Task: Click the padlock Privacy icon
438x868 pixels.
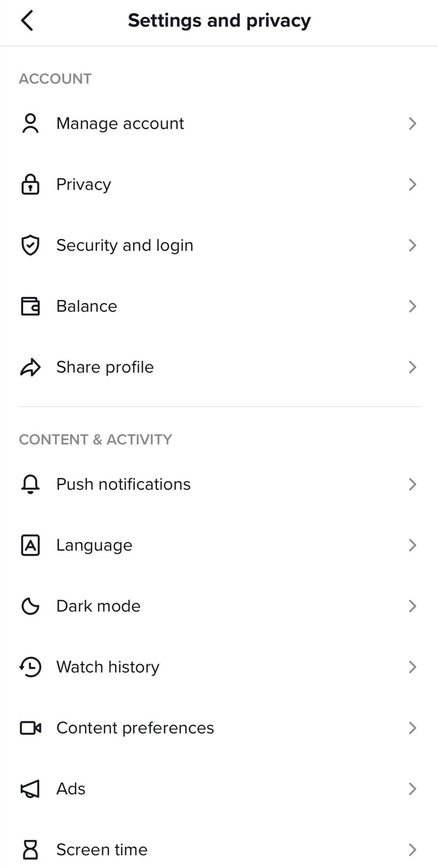Action: [x=30, y=184]
